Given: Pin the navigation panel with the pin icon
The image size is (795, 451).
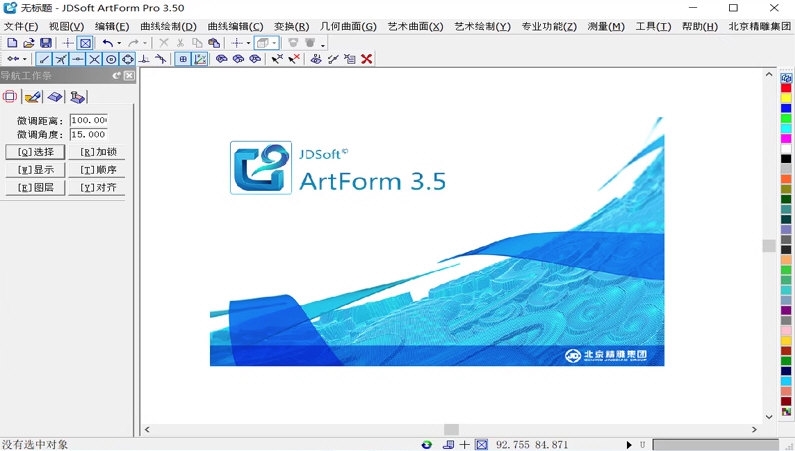Looking at the screenshot, I should click(117, 76).
